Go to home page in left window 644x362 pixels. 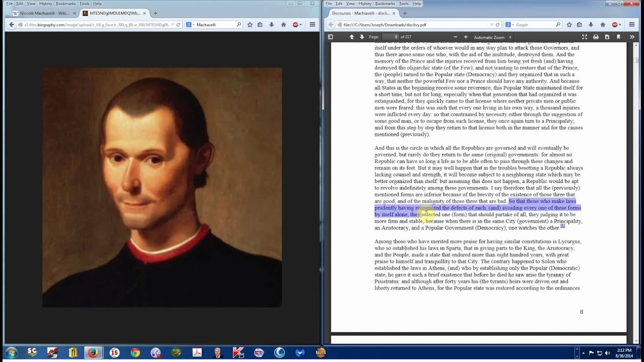tap(283, 25)
